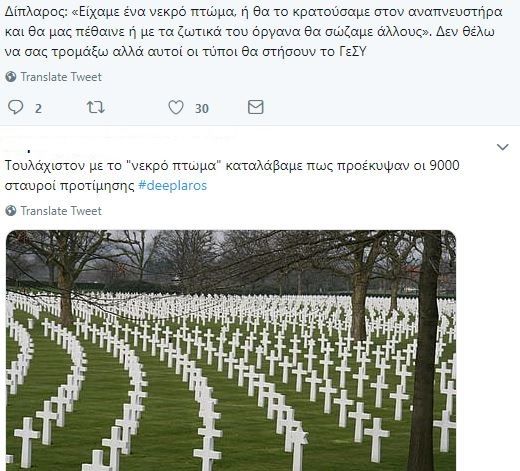Like the tweet with heart icon
This screenshot has height=471, width=520.
click(176, 108)
